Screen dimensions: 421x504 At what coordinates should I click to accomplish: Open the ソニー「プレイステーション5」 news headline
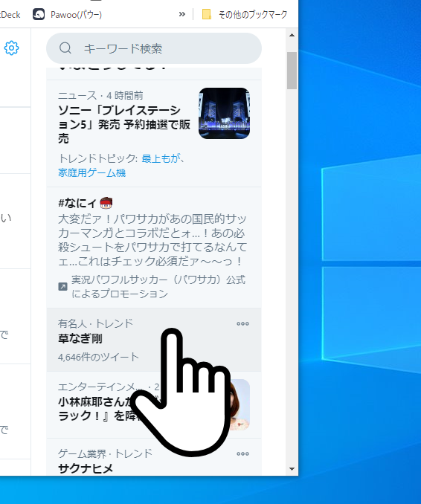click(124, 124)
